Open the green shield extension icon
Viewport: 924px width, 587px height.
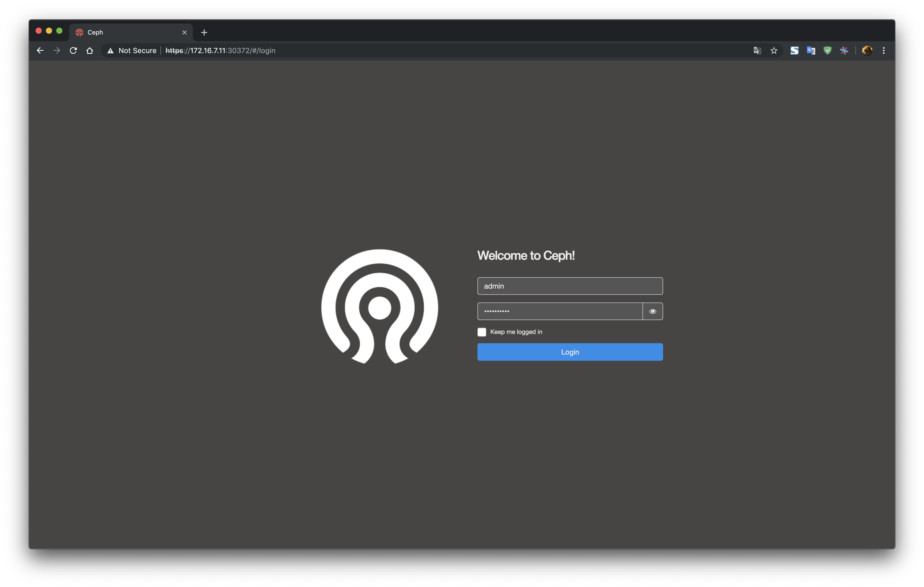coord(828,51)
